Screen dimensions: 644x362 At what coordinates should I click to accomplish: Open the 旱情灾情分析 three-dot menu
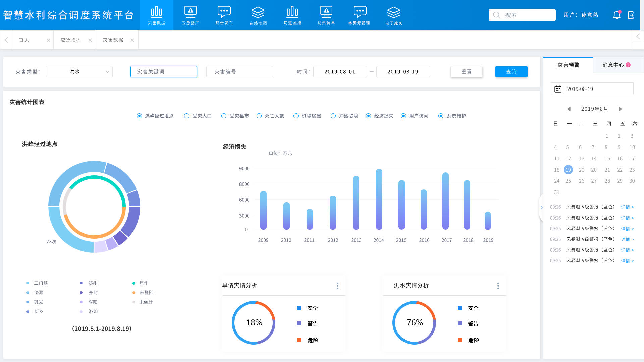coord(337,286)
